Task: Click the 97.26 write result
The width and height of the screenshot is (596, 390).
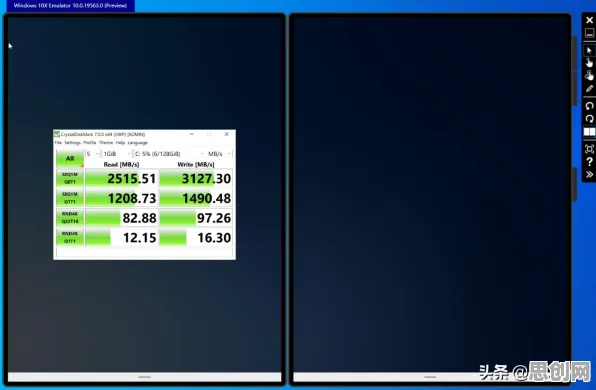Action: [196, 218]
